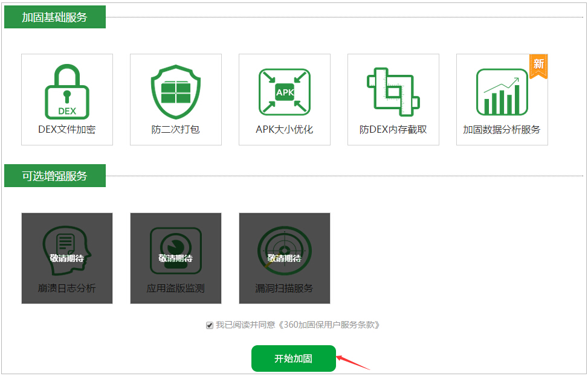
Task: Select the 加固数据分析服务 bar chart icon
Action: (x=502, y=92)
